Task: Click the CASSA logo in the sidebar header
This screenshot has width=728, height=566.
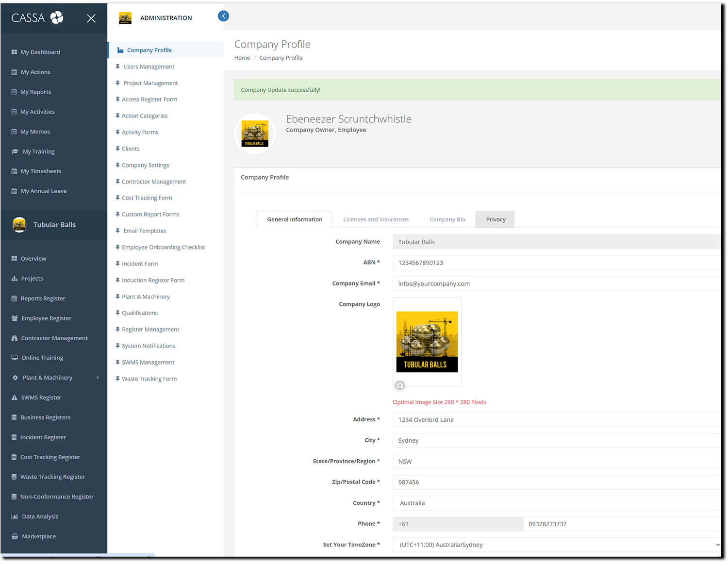Action: [37, 18]
